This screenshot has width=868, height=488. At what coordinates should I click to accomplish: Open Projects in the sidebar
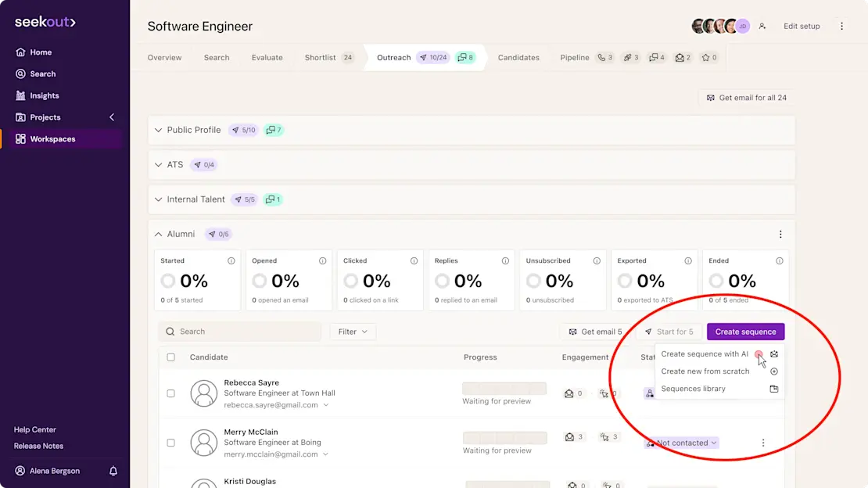pos(38,117)
